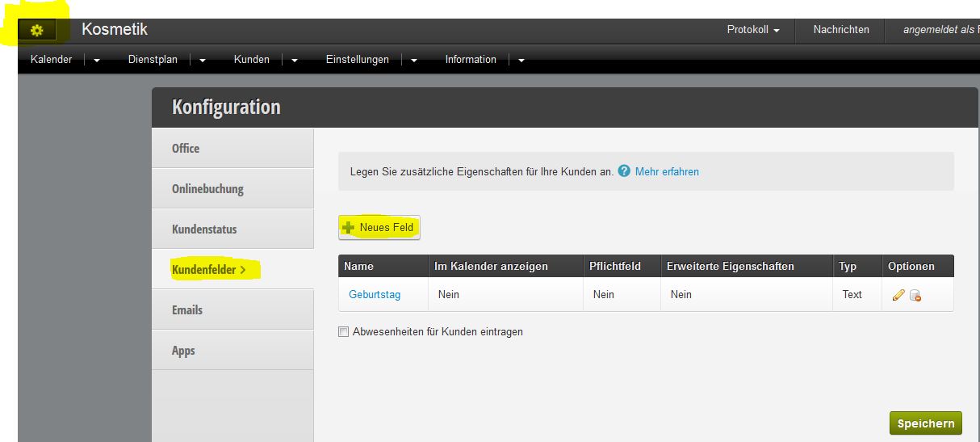
Task: Expand the Kunden dropdown arrow
Action: [x=295, y=60]
